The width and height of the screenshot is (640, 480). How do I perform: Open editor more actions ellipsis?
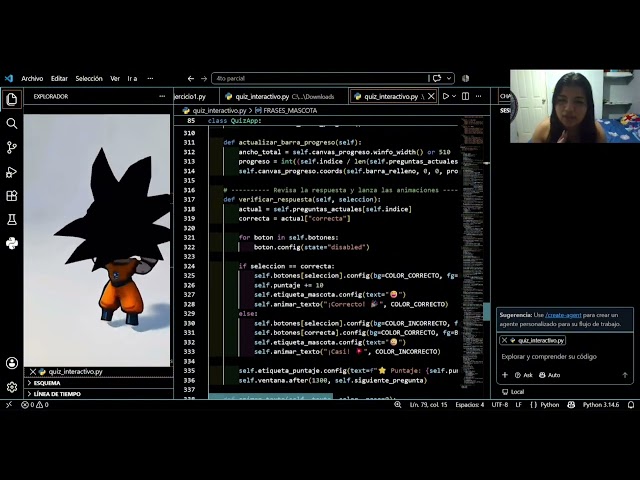coord(478,96)
